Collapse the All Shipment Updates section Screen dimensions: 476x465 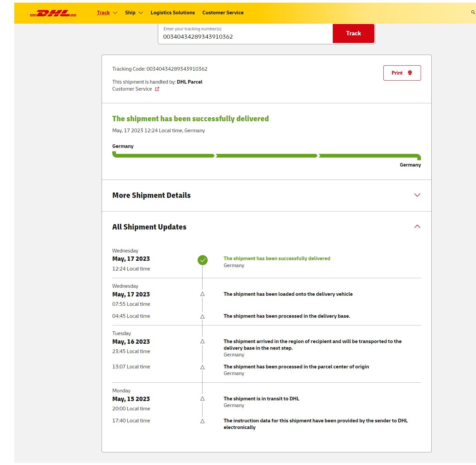417,227
